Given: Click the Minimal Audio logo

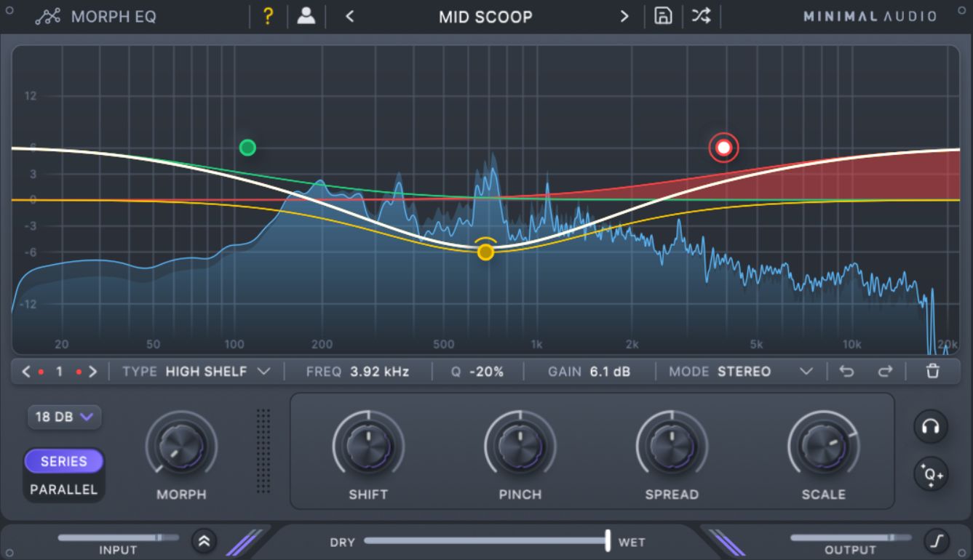Looking at the screenshot, I should click(x=870, y=16).
